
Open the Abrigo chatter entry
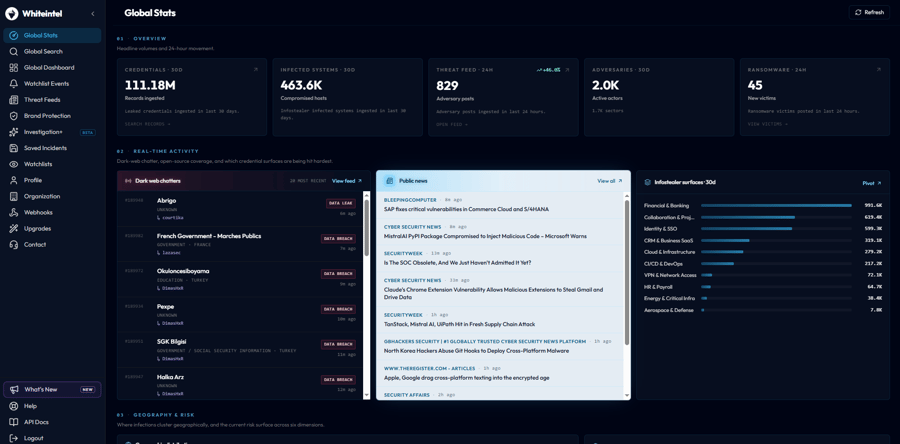240,209
